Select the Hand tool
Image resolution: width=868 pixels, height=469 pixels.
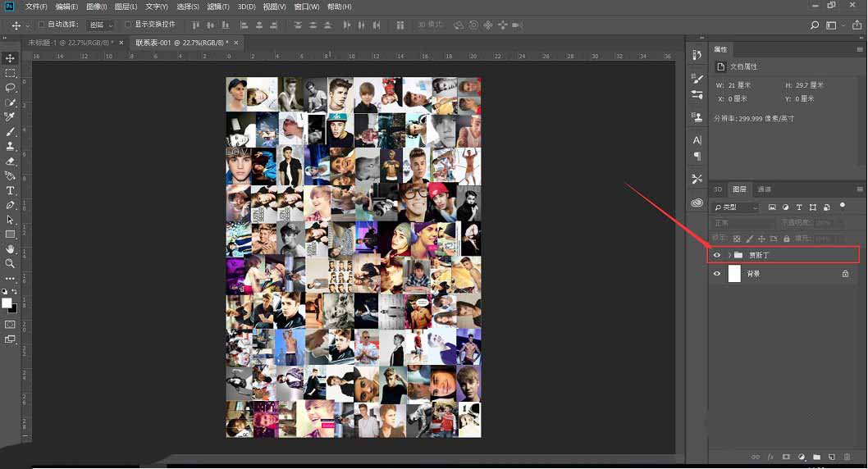pos(10,249)
